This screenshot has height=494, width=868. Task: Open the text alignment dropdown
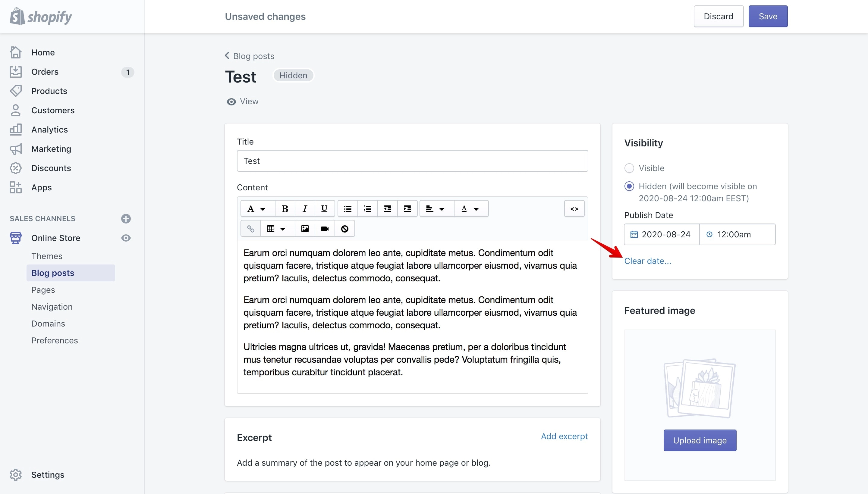click(x=436, y=209)
